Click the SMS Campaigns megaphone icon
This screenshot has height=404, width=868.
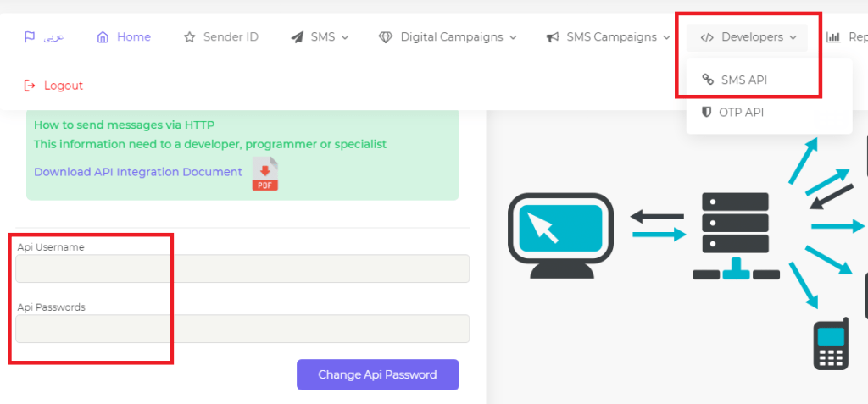click(553, 37)
